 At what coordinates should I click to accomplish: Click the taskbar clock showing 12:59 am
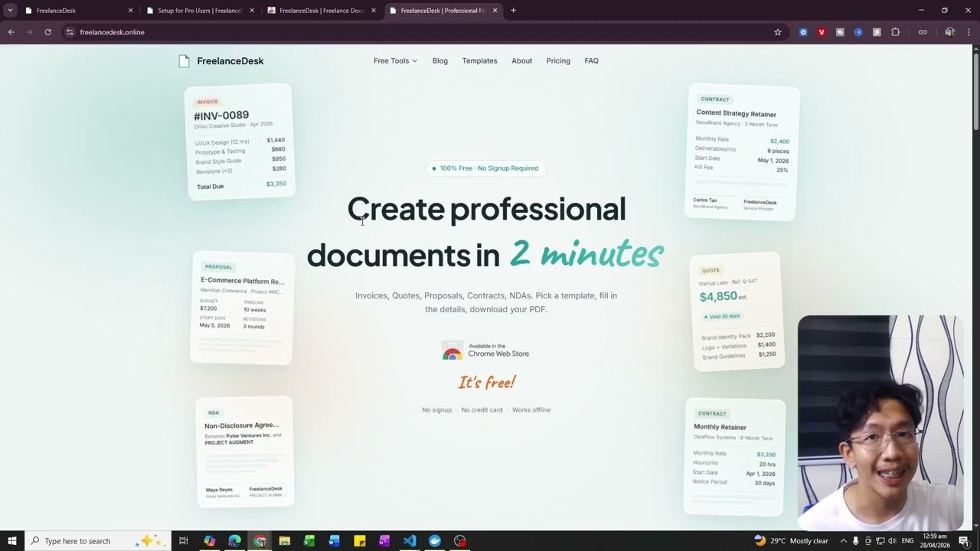tap(934, 541)
